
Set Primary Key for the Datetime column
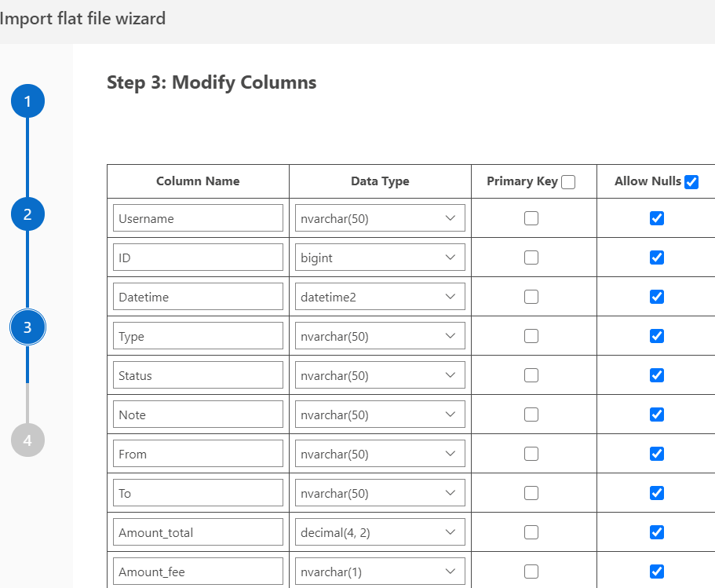click(x=531, y=297)
